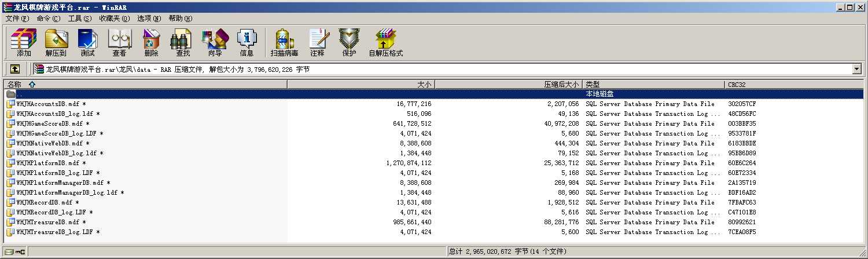Sort by Size (大小) column header
The width and height of the screenshot is (868, 259).
361,85
